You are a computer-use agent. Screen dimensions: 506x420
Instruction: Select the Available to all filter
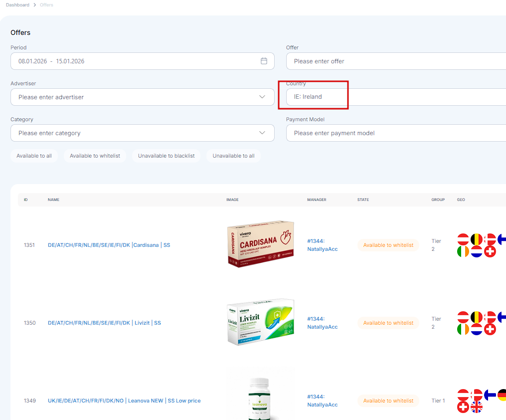[x=34, y=156]
